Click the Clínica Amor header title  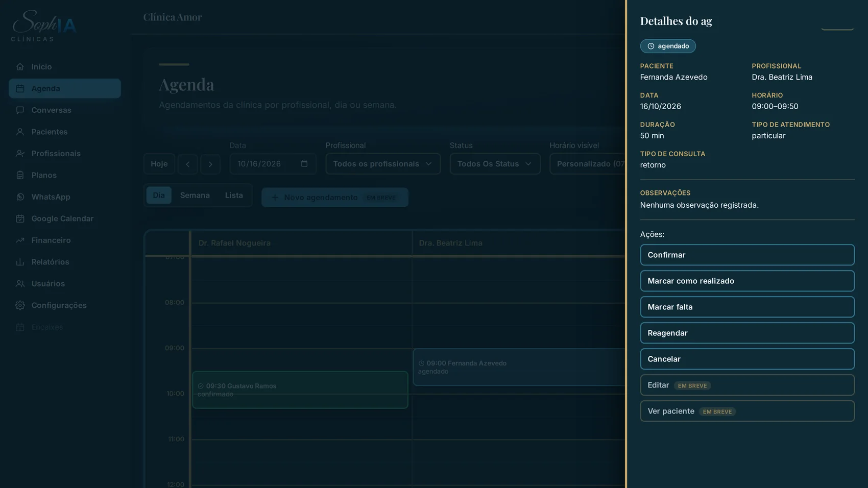pos(173,17)
